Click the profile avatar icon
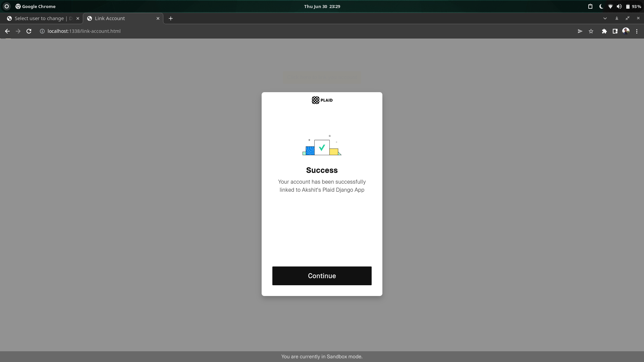The image size is (644, 362). point(626,31)
